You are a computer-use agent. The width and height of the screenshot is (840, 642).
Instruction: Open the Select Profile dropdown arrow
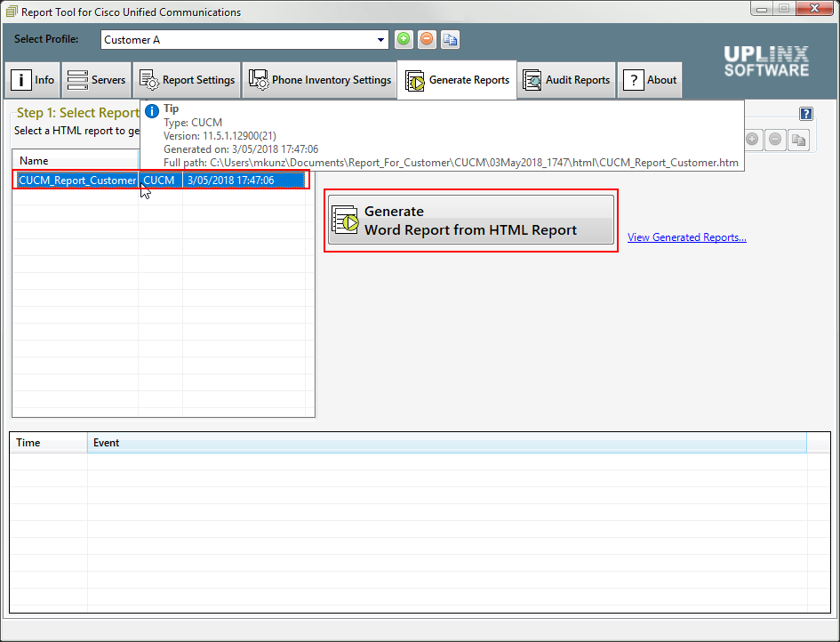(380, 40)
